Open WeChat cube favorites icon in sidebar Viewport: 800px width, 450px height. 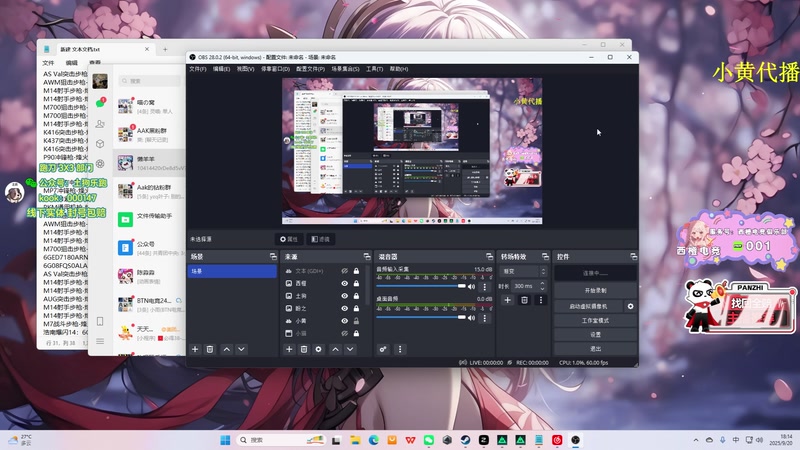point(100,144)
